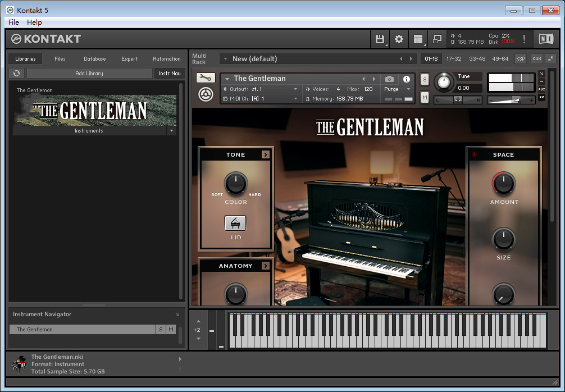Remove instrument with the X icon
This screenshot has width=565, height=392.
541,74
